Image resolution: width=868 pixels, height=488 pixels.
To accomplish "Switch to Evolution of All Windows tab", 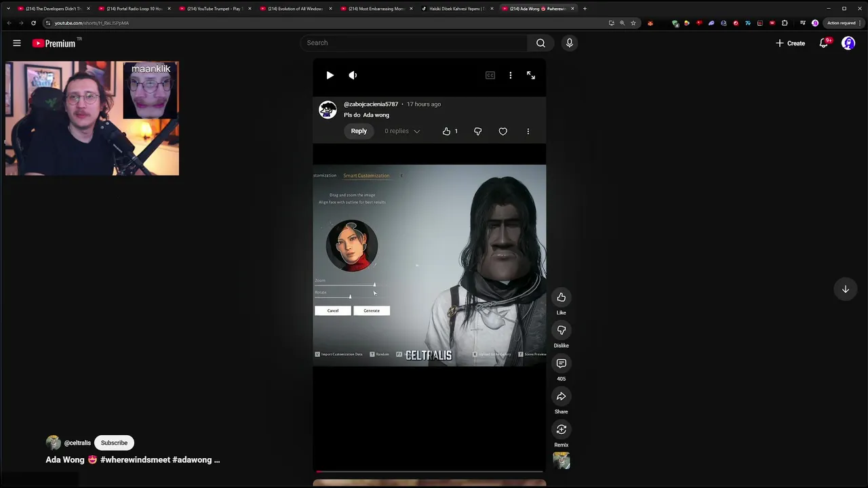I will coord(296,9).
